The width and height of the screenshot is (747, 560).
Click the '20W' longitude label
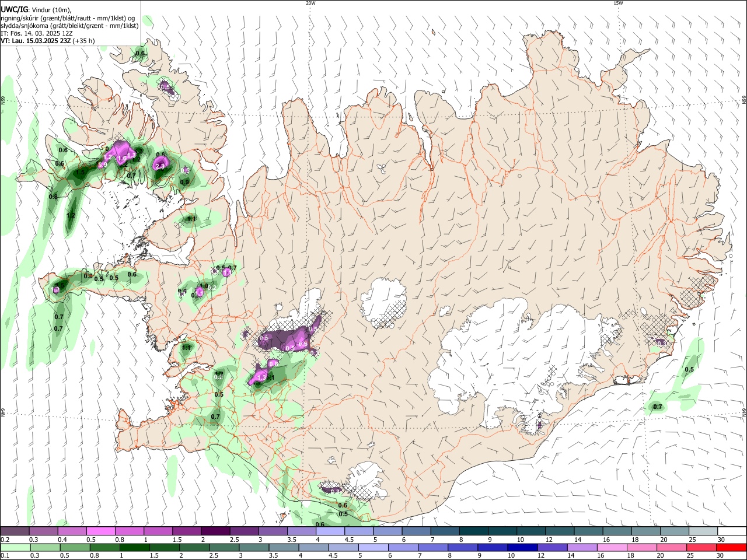310,3
